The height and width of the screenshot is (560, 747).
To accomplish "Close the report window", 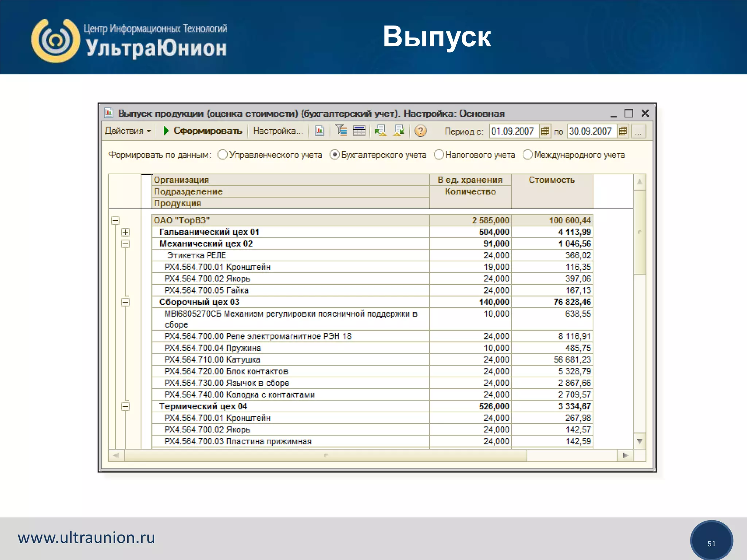I will pos(645,113).
